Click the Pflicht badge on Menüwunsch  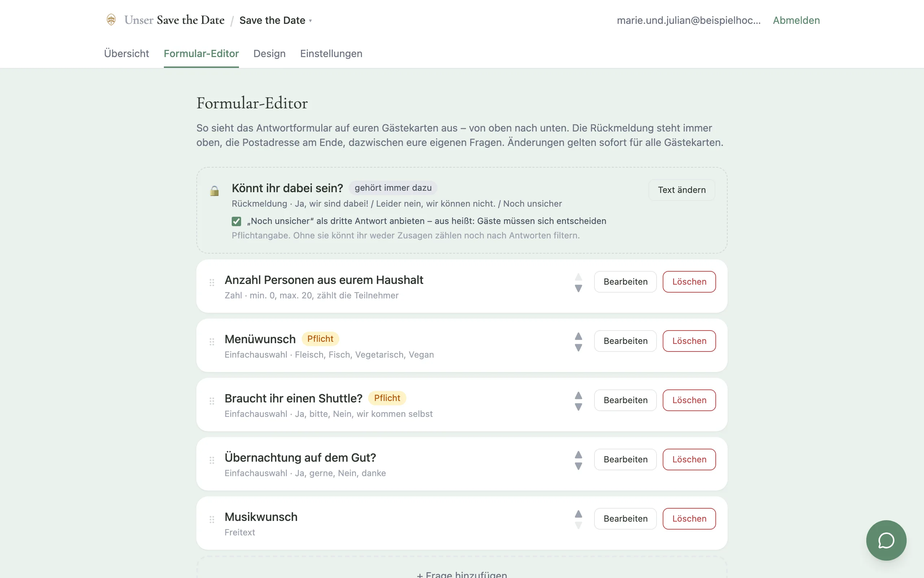[x=321, y=339]
